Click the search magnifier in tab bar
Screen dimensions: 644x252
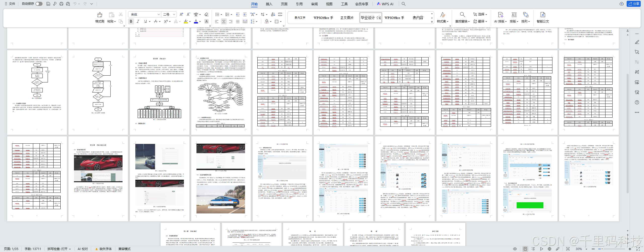point(404,4)
